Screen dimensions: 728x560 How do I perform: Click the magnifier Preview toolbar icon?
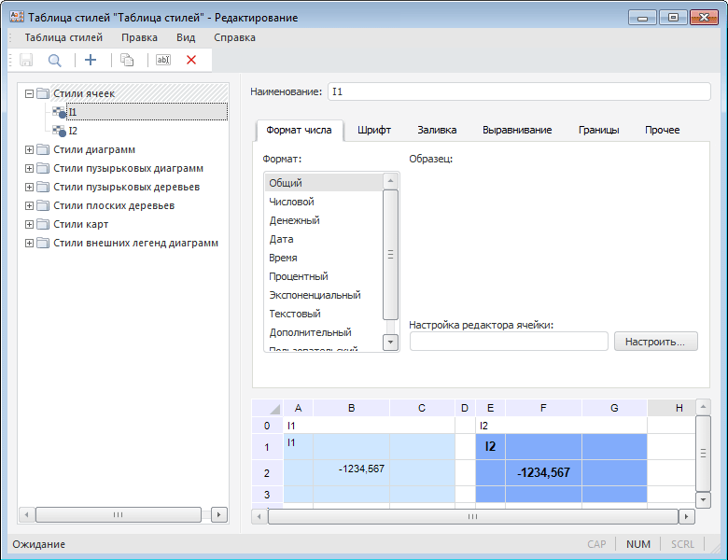point(55,60)
